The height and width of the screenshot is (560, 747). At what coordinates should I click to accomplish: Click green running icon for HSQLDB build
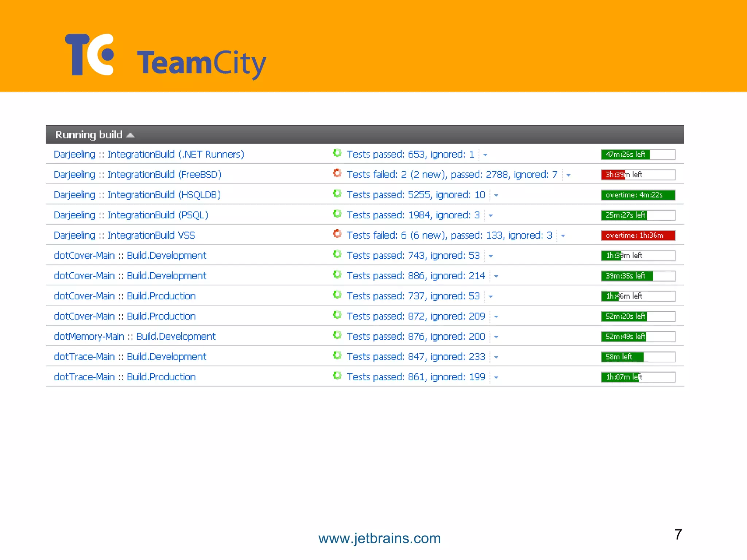coord(337,194)
